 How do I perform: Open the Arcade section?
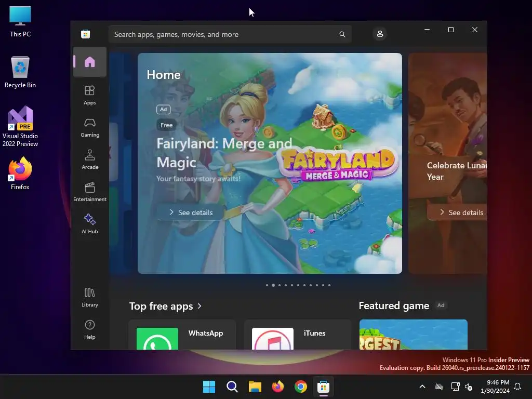coord(90,160)
